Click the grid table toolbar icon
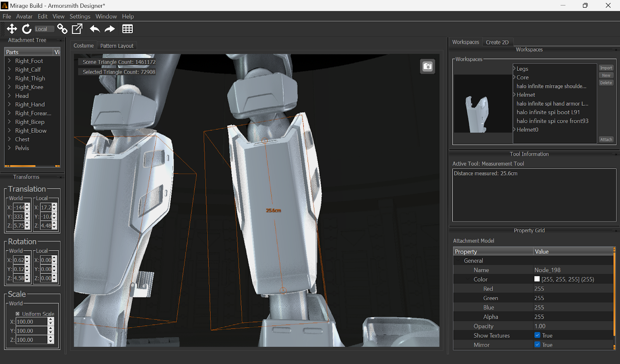The image size is (620, 364). pos(127,29)
